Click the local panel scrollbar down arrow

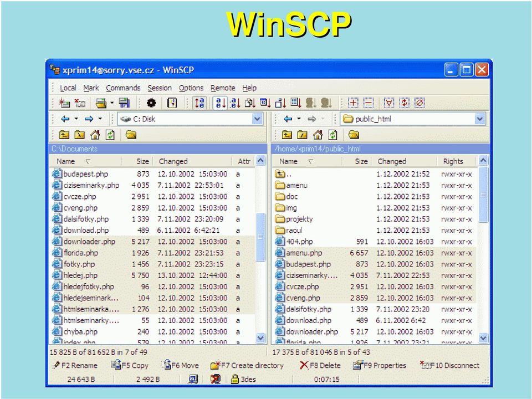260,338
